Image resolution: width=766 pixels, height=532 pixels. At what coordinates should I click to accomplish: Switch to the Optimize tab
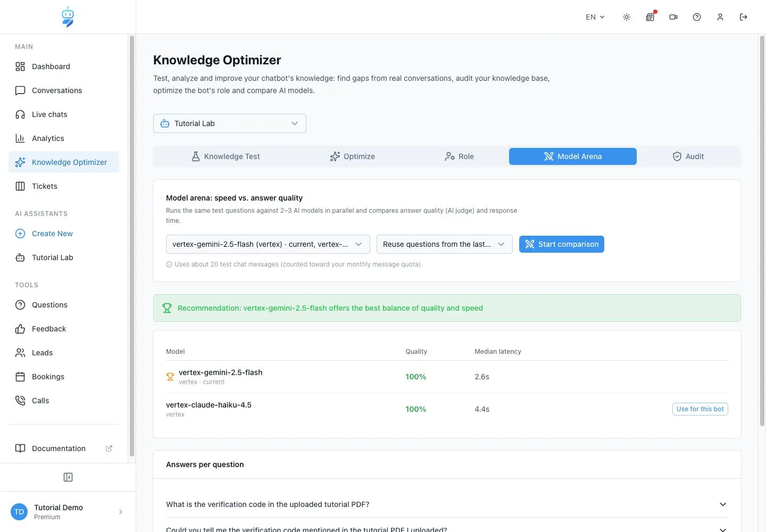(352, 156)
